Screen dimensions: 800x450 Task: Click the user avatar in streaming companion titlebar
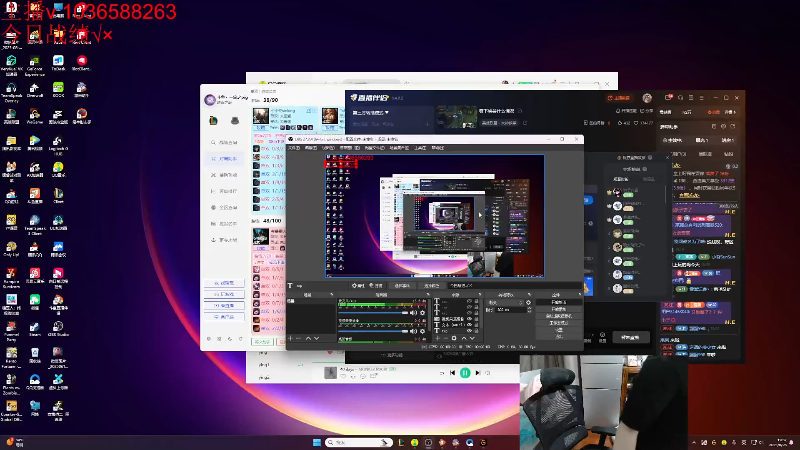click(647, 97)
